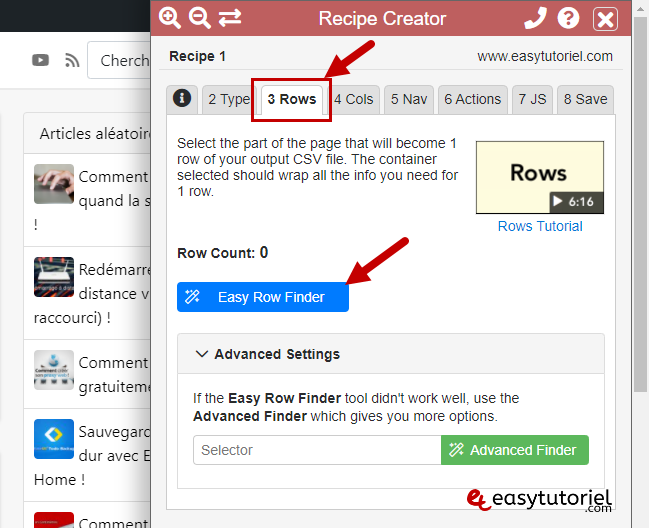
Task: Click the RSS feed icon on the webpage
Action: pos(72,60)
